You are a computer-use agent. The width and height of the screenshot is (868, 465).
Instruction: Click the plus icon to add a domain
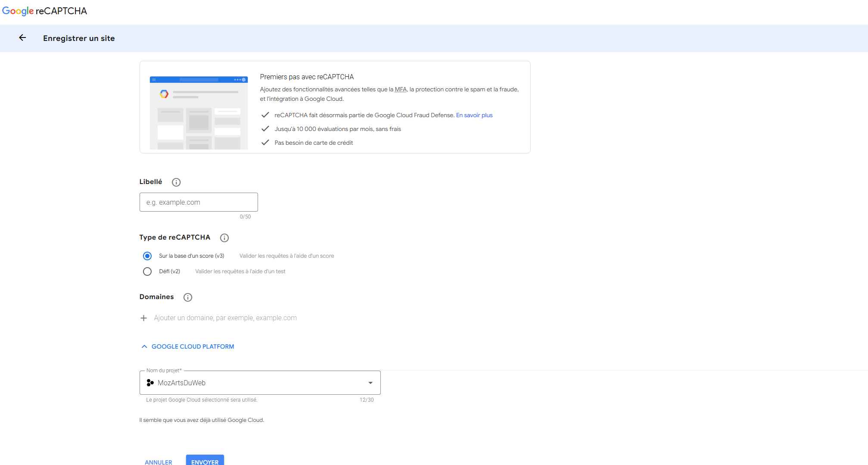(144, 318)
